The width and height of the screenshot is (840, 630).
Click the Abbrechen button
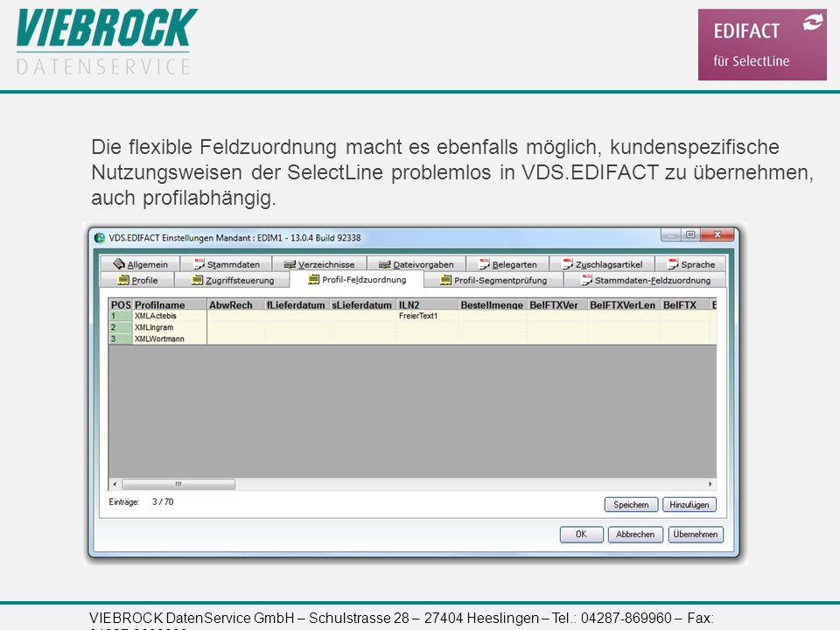coord(635,534)
